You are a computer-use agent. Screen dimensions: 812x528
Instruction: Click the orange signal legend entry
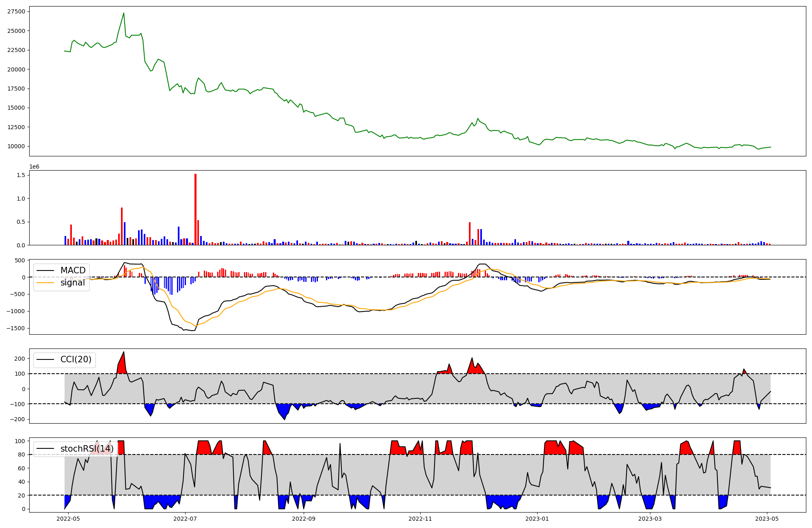tap(72, 283)
